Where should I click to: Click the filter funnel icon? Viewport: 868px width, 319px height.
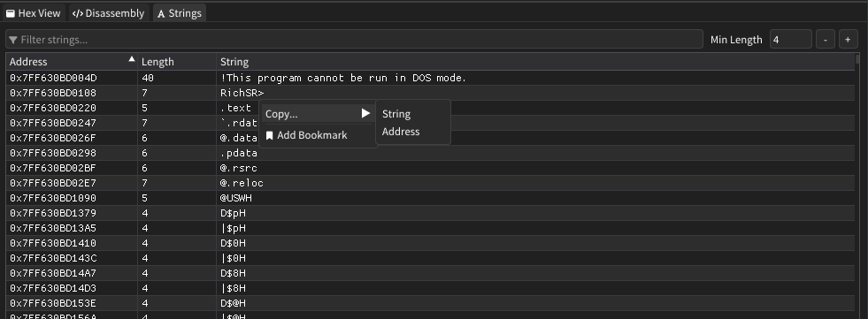tap(12, 40)
